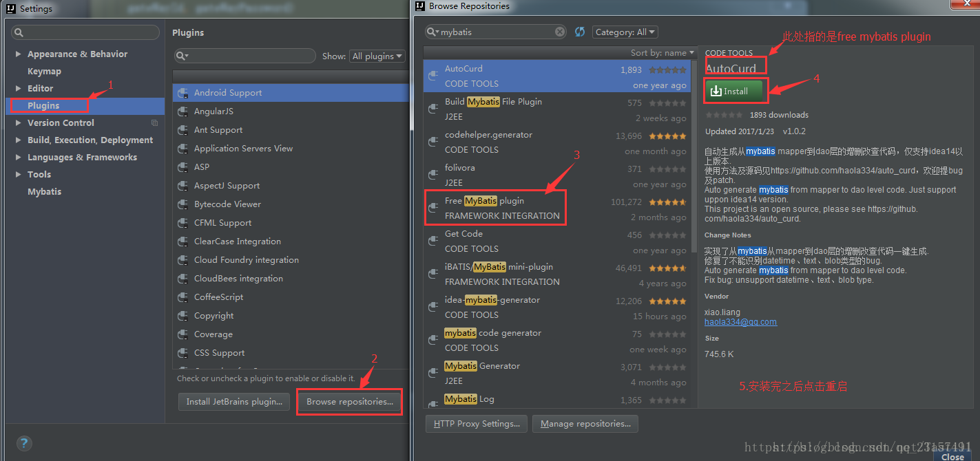
Task: Click the ASP plugin icon
Action: (x=183, y=167)
